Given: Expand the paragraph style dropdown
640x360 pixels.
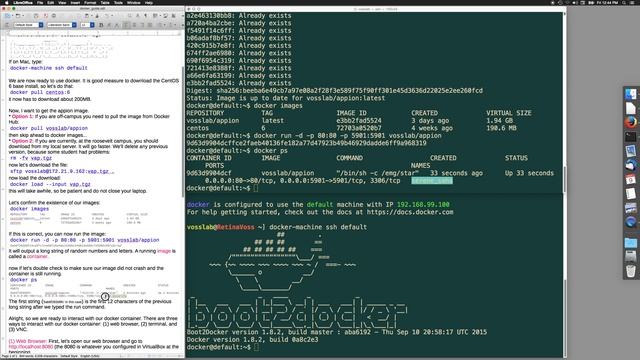Looking at the screenshot, I should 41,25.
